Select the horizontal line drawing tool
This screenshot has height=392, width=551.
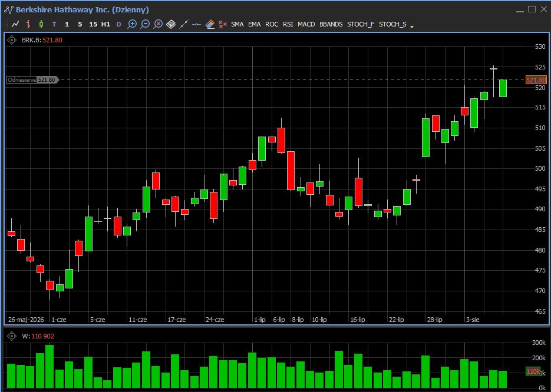197,25
